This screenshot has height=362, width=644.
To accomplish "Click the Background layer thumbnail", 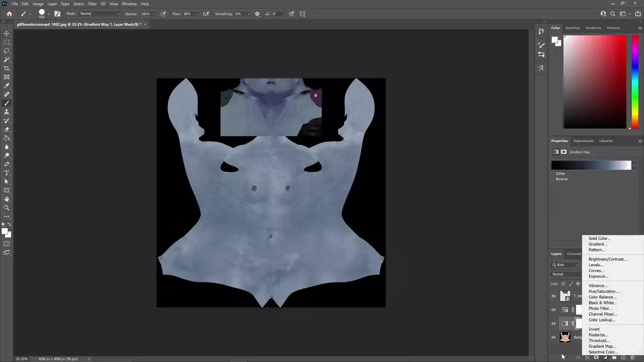I will 565,337.
